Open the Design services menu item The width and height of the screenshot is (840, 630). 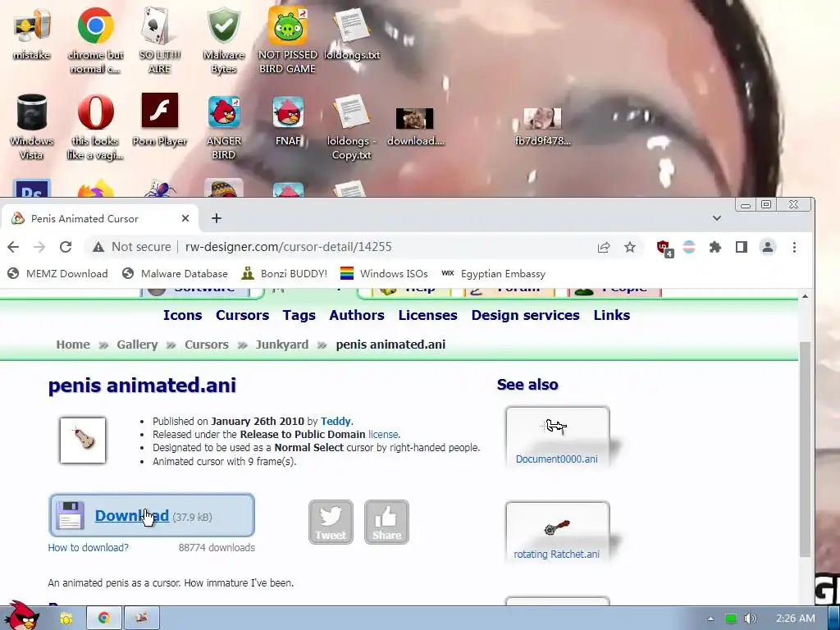(x=526, y=315)
